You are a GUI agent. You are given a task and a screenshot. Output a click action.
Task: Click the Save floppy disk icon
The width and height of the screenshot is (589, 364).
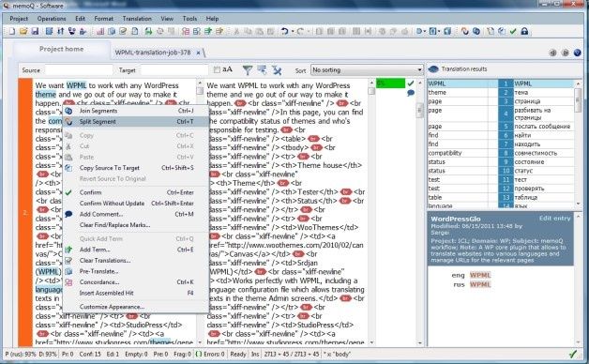click(35, 31)
